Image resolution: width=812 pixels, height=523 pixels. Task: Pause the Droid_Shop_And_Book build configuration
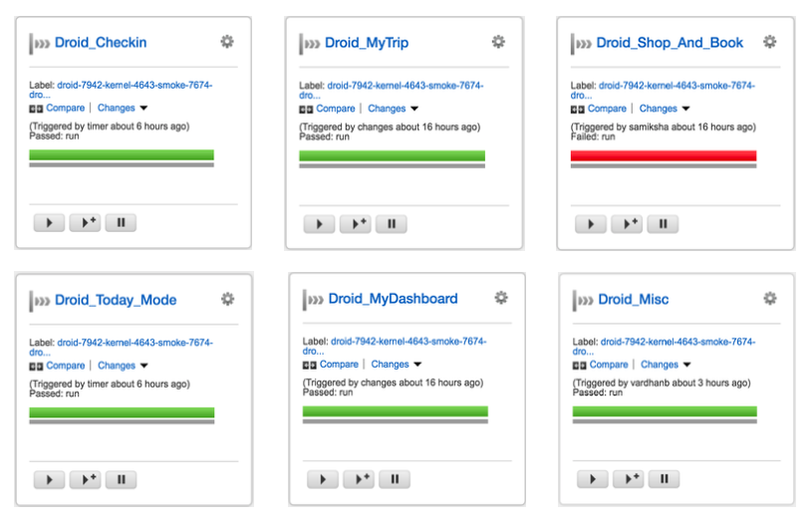click(x=663, y=224)
